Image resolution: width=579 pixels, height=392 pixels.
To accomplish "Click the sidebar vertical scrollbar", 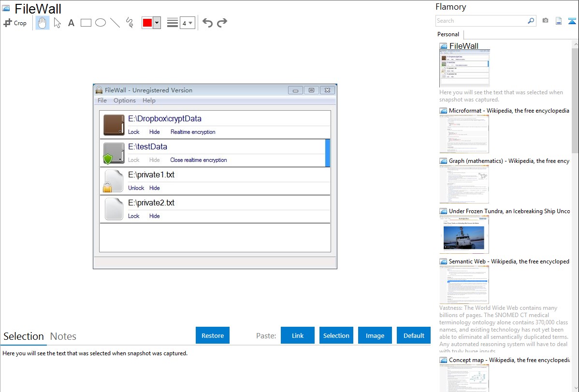I will [575, 100].
